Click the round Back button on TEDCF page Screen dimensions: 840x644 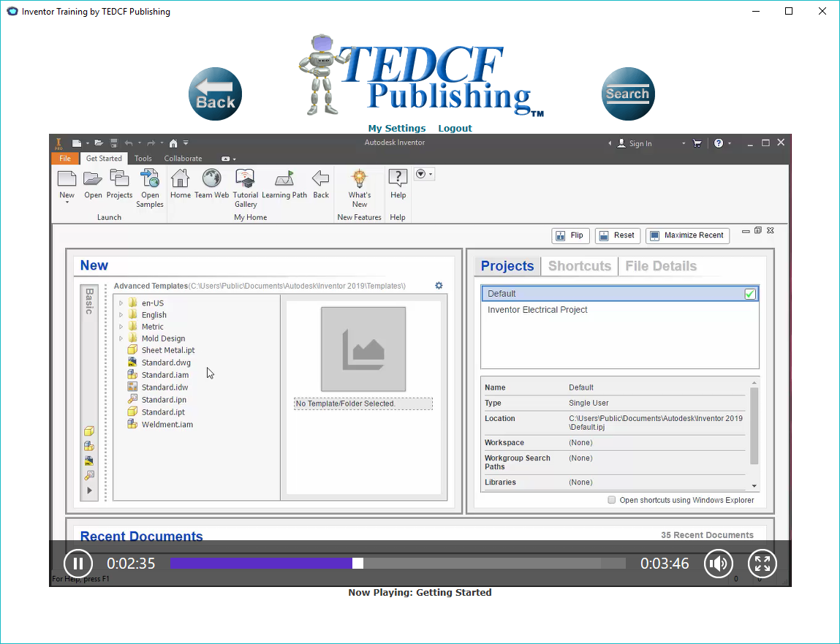click(216, 94)
